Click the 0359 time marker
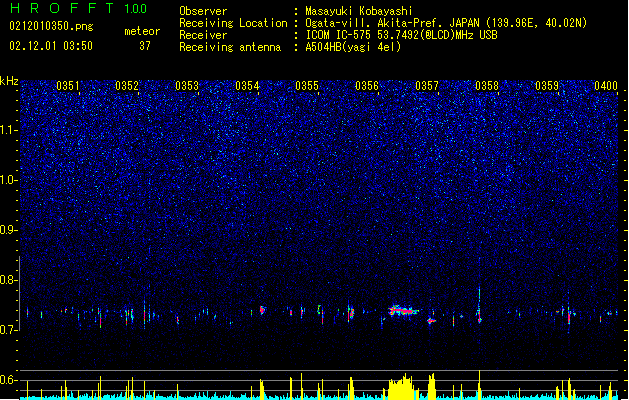Image resolution: width=629 pixels, height=400 pixels. click(547, 86)
